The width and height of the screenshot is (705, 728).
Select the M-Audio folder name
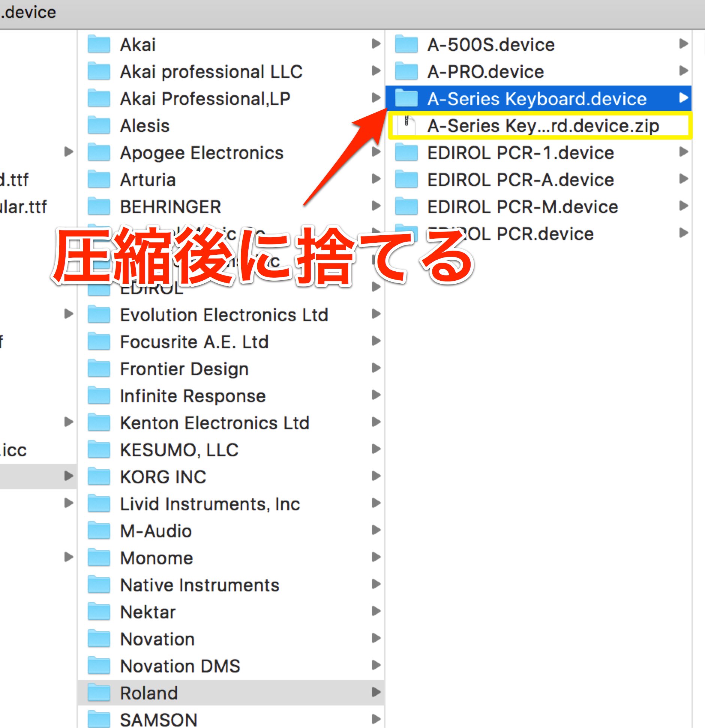click(156, 531)
